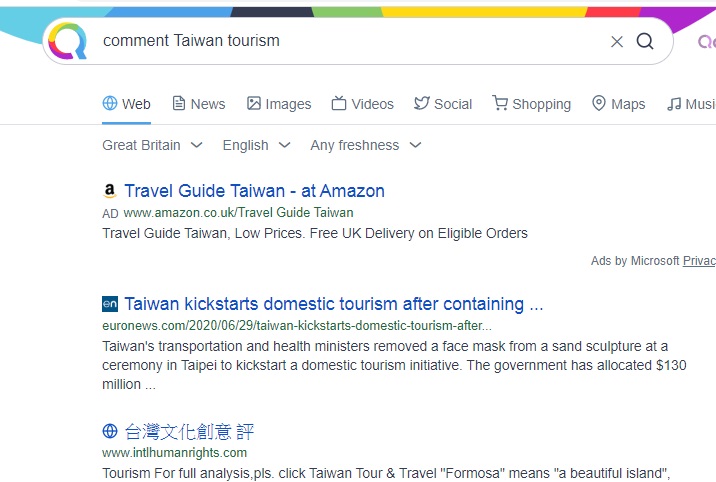Viewport: 716px width, 482px height.
Task: Open the Any freshness filter dropdown
Action: coord(365,145)
